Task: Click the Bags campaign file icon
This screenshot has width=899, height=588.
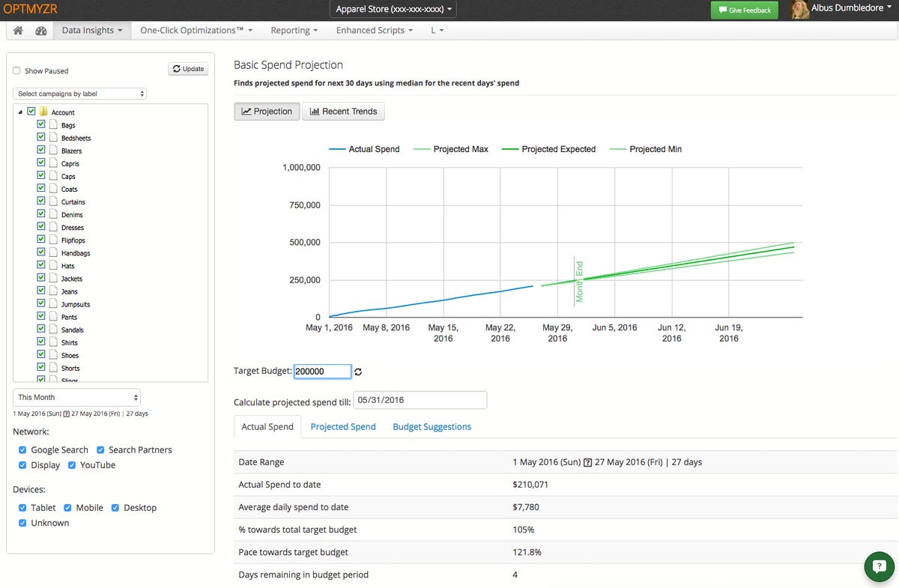Action: [x=53, y=124]
